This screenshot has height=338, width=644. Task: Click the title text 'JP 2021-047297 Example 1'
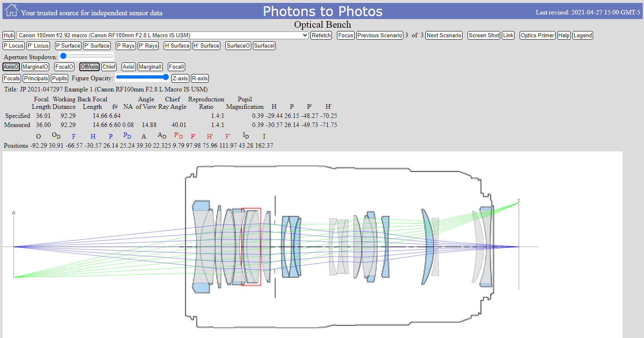pyautogui.click(x=56, y=89)
